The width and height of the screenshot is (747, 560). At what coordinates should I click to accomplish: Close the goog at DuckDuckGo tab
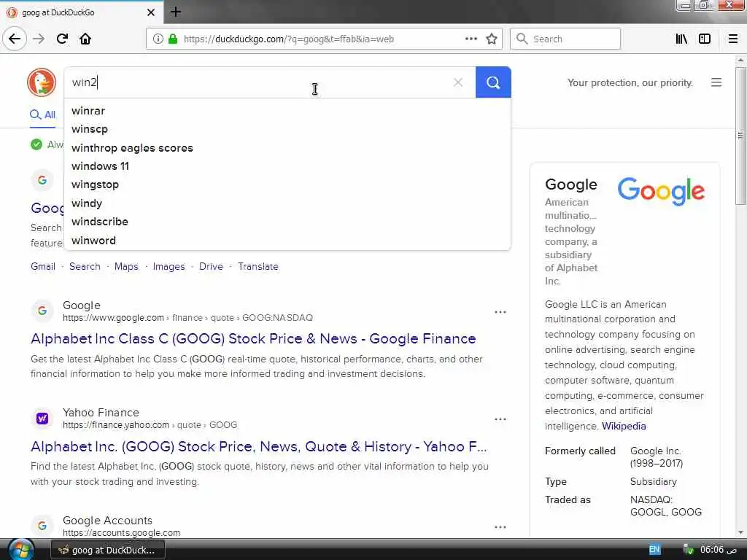[x=150, y=12]
